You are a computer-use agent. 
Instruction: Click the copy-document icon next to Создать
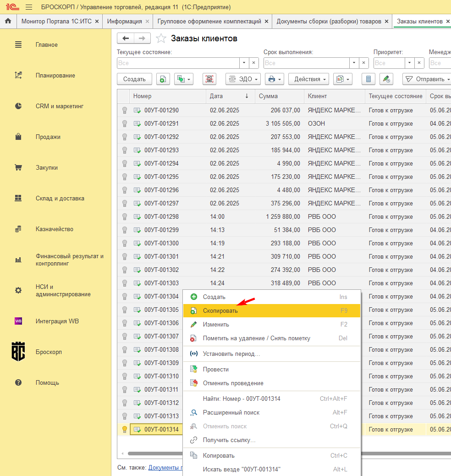[x=163, y=79]
